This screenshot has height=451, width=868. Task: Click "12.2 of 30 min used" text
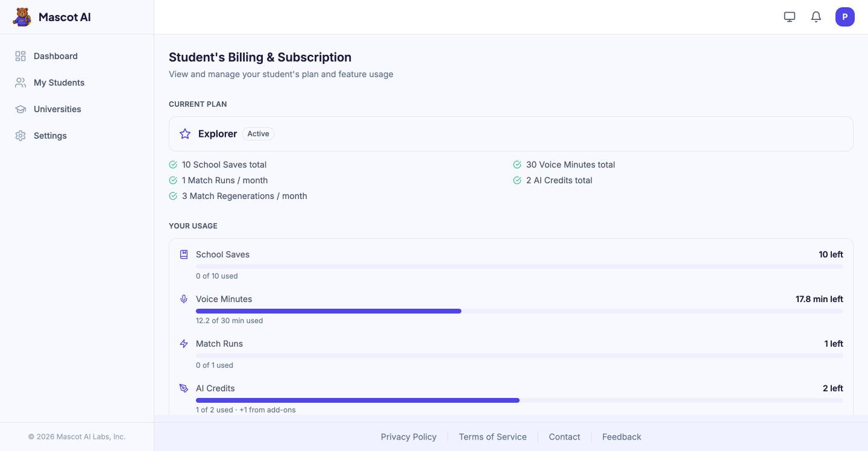(x=229, y=321)
